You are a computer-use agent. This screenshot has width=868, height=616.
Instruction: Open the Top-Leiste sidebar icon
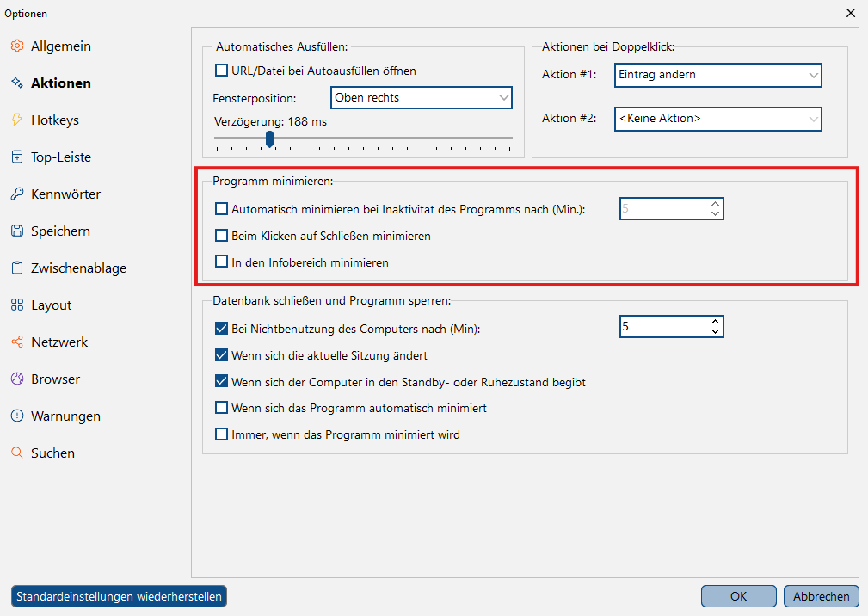tap(17, 157)
